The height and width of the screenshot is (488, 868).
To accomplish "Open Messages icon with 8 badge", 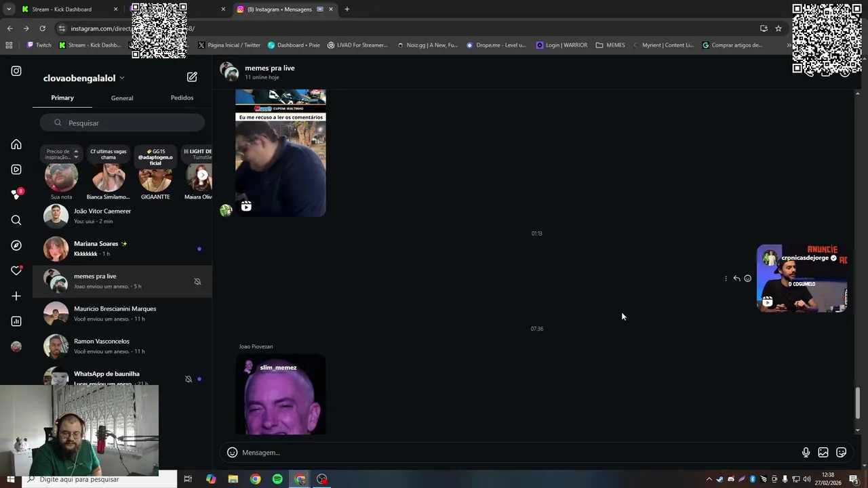I will (16, 195).
